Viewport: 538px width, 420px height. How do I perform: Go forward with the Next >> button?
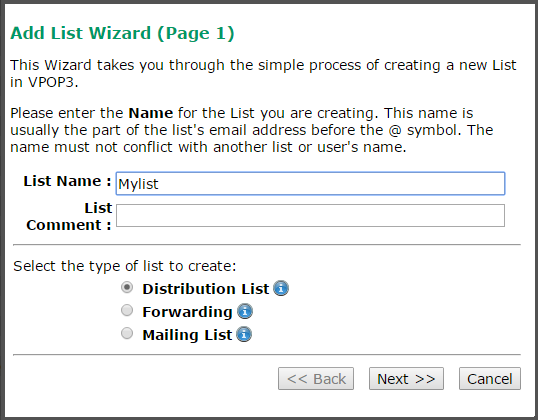tap(406, 378)
